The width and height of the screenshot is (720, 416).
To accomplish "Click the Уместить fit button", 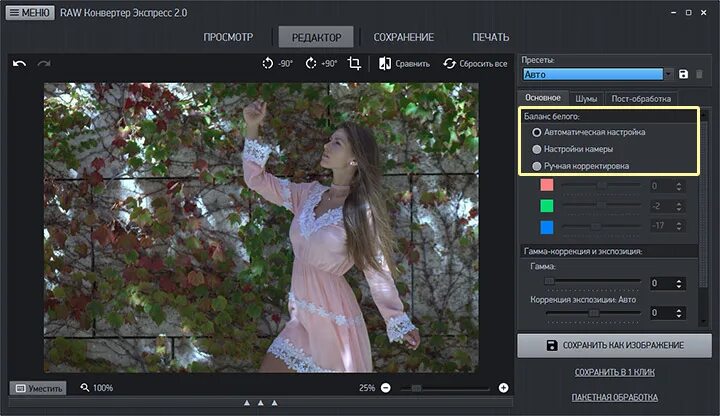I will [x=38, y=388].
